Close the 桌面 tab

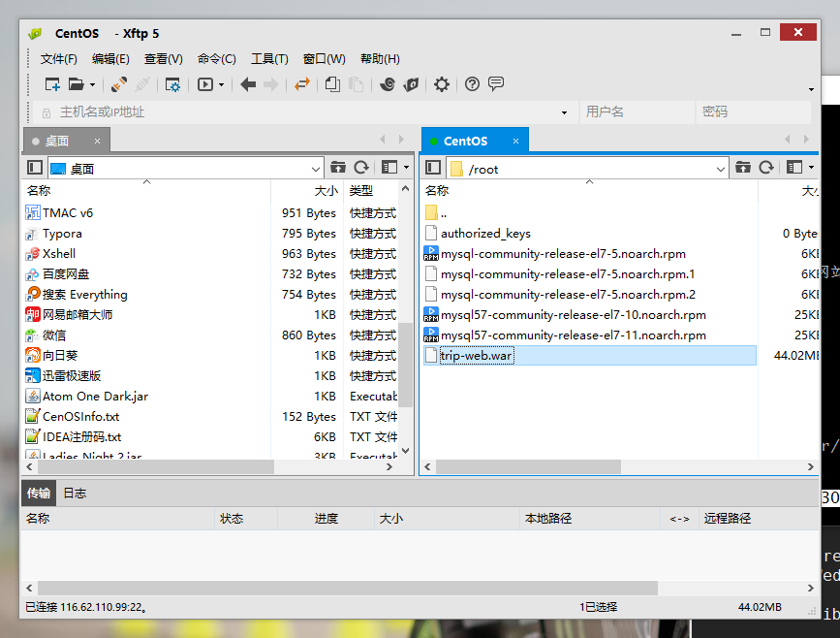pos(97,141)
